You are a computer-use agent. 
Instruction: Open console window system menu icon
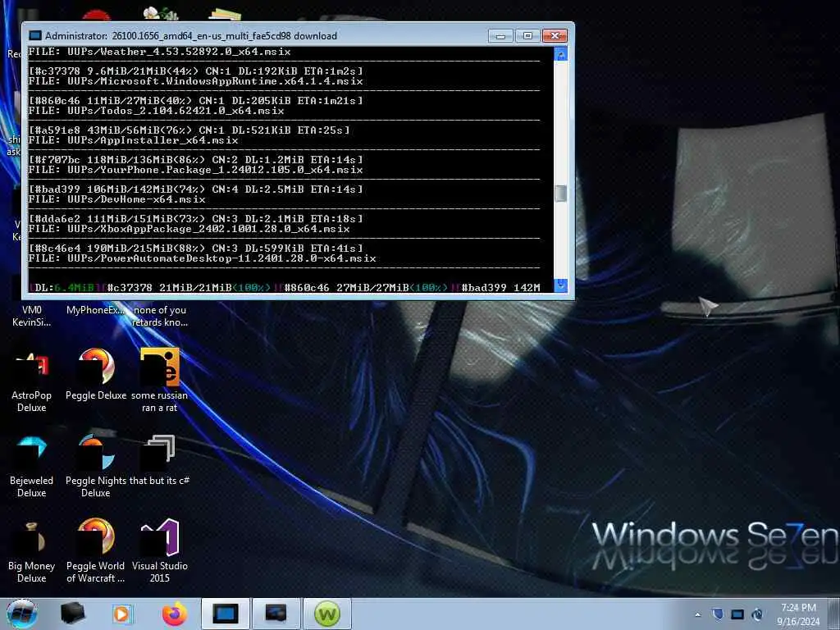point(35,36)
